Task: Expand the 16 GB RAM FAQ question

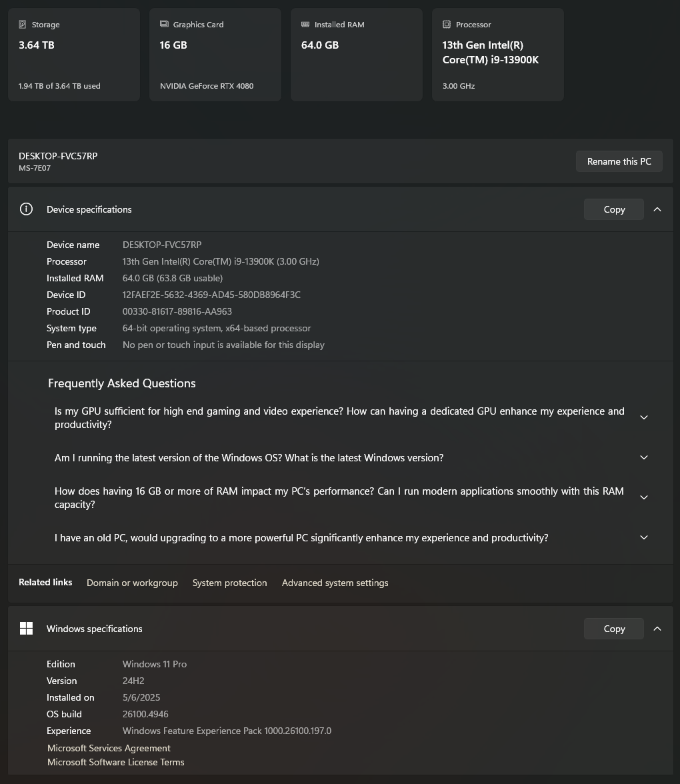Action: pos(644,497)
